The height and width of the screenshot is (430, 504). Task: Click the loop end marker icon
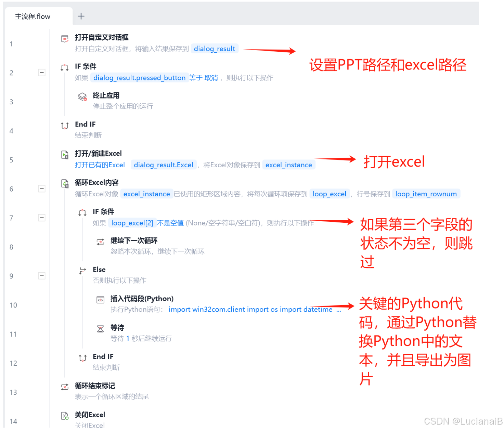[x=65, y=387]
